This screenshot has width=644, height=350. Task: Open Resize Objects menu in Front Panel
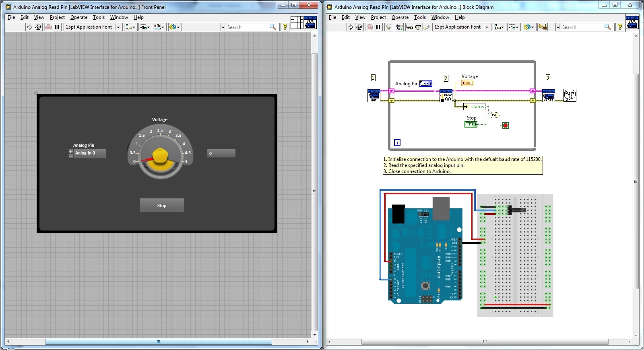[x=159, y=27]
